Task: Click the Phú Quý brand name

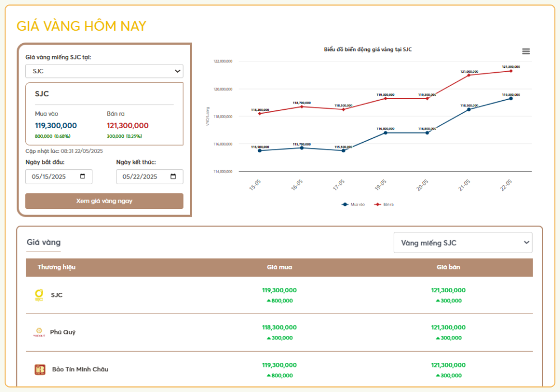Action: 63,332
